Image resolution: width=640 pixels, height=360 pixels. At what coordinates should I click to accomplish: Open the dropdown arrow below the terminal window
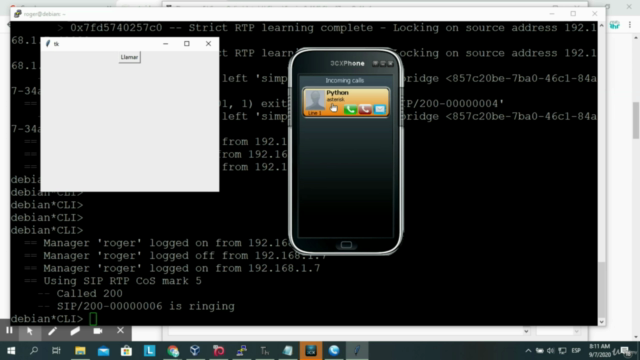[526, 331]
